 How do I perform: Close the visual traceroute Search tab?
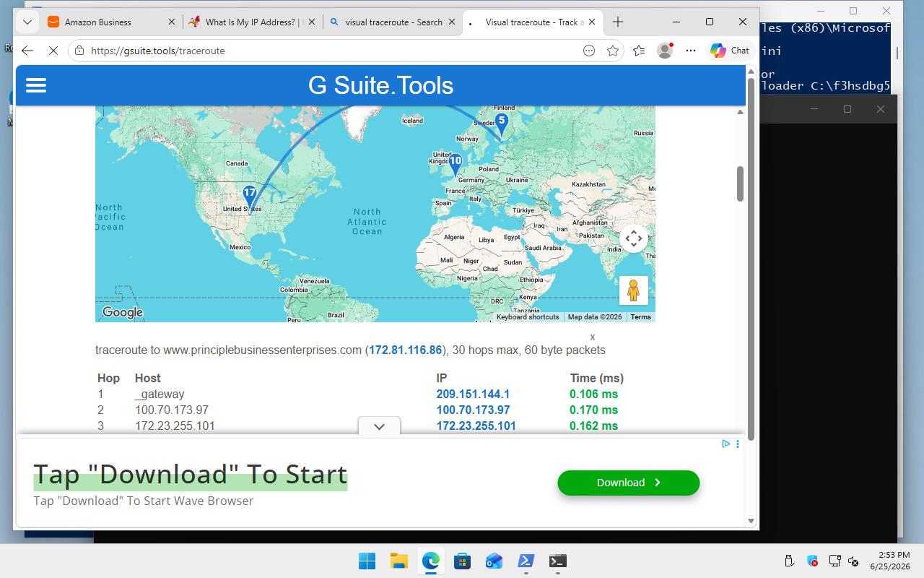(452, 22)
